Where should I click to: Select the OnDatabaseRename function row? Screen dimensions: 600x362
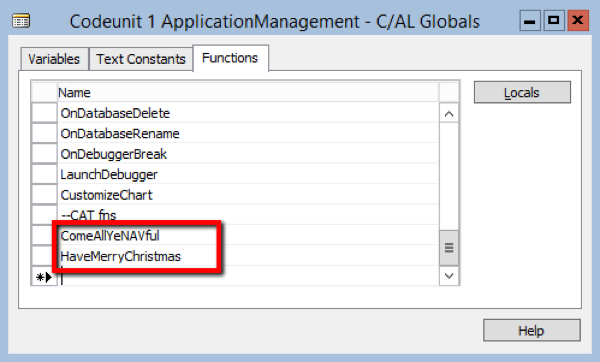click(248, 133)
